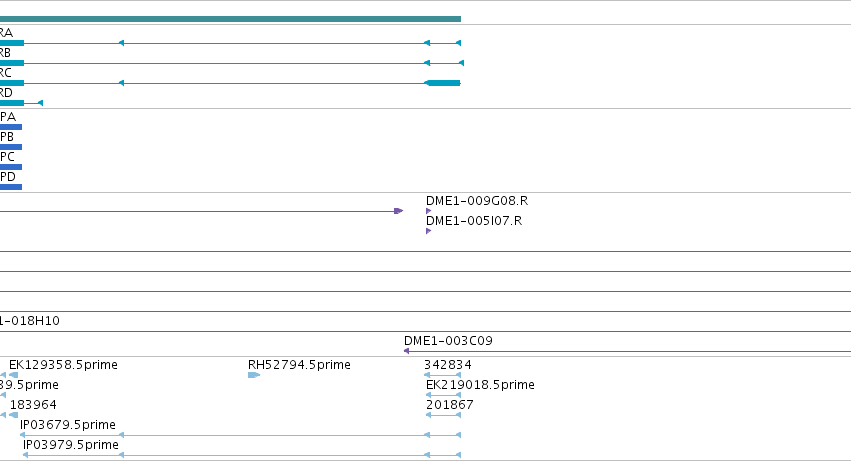Click the long purple arrow's arrowhead
This screenshot has width=851, height=461.
(399, 211)
